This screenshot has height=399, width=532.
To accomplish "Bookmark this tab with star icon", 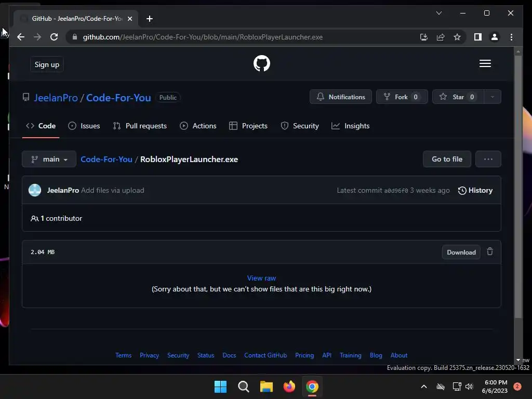I will (457, 37).
